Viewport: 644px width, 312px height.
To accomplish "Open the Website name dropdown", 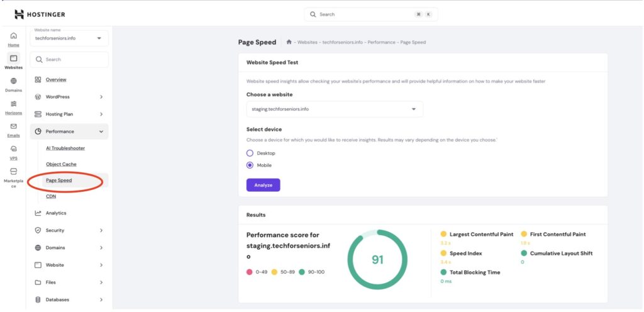I will pyautogui.click(x=69, y=38).
